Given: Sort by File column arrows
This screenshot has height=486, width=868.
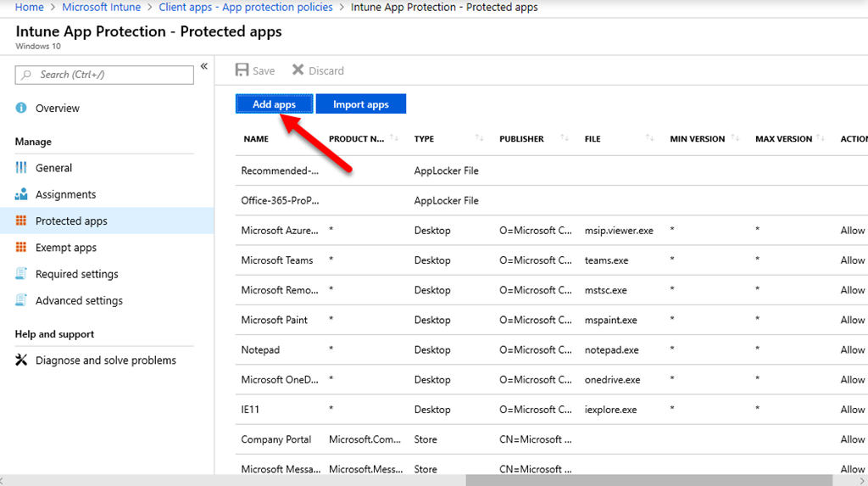Looking at the screenshot, I should (650, 138).
